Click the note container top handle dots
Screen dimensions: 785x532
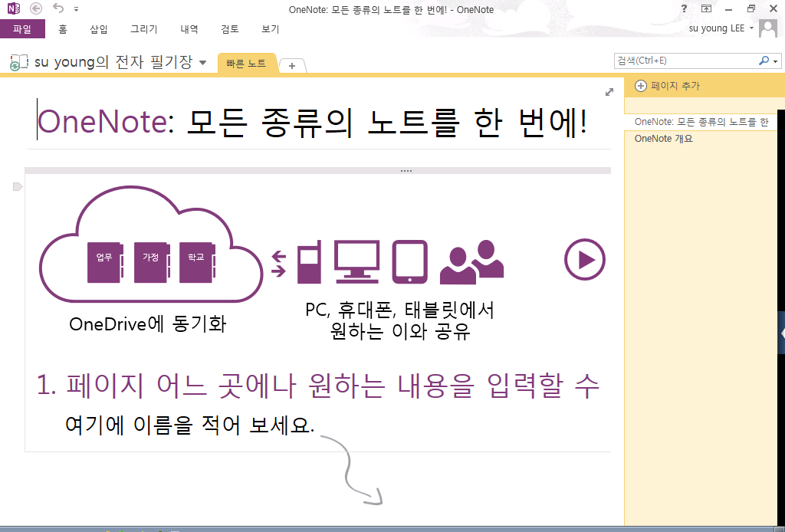tap(406, 171)
